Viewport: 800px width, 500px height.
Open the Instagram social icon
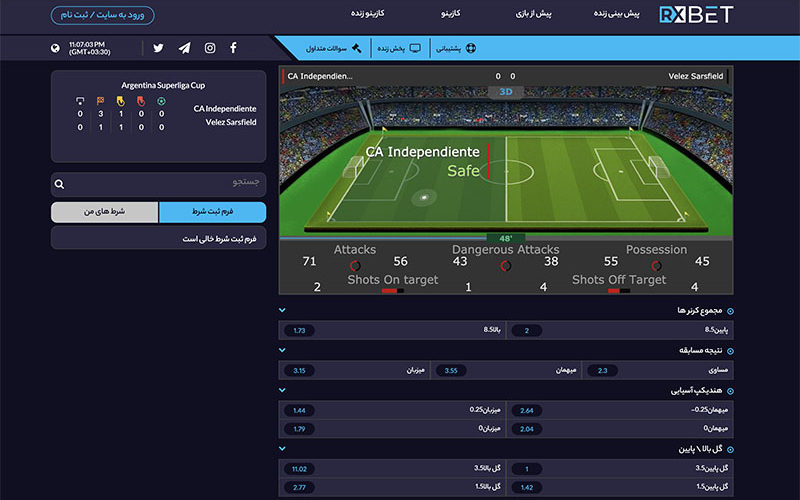click(x=210, y=48)
